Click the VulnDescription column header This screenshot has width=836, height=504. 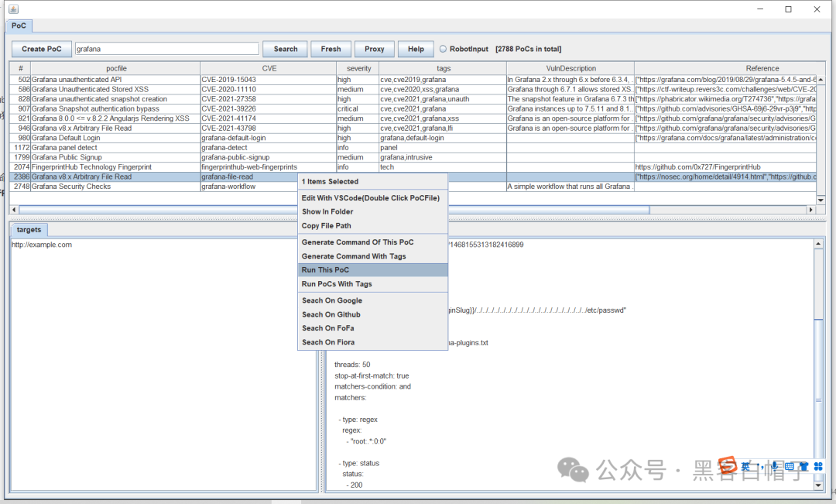tap(570, 68)
